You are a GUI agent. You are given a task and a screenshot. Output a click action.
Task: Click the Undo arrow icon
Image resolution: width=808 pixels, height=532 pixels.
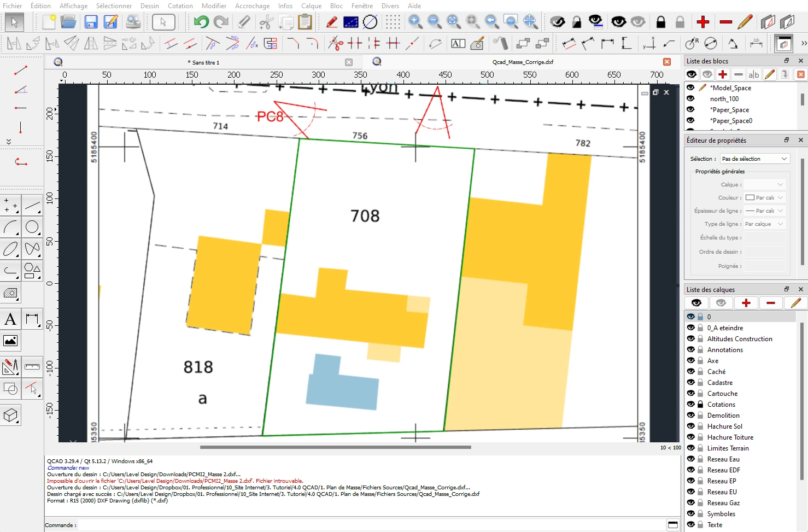coord(201,22)
